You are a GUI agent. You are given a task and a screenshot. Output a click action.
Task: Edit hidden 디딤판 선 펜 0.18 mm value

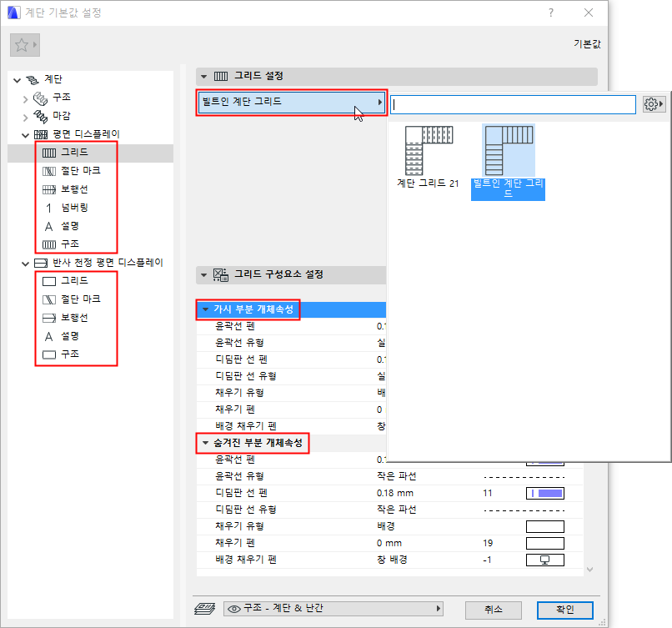(394, 493)
